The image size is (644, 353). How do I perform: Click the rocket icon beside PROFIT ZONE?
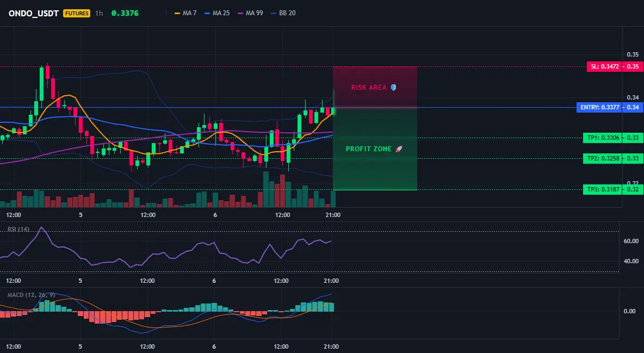(399, 149)
